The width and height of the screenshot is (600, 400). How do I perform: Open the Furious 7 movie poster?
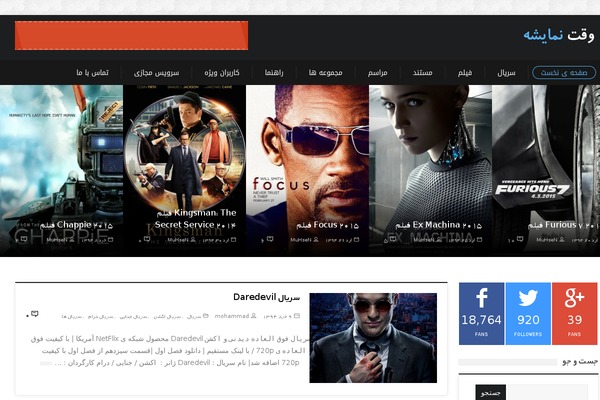click(x=546, y=170)
